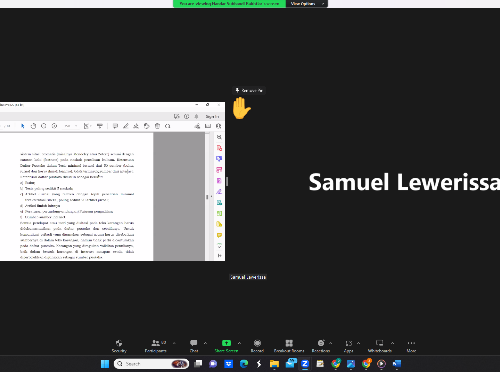The height and width of the screenshot is (372, 500).
Task: Open Zoom Apps
Action: coord(349,346)
